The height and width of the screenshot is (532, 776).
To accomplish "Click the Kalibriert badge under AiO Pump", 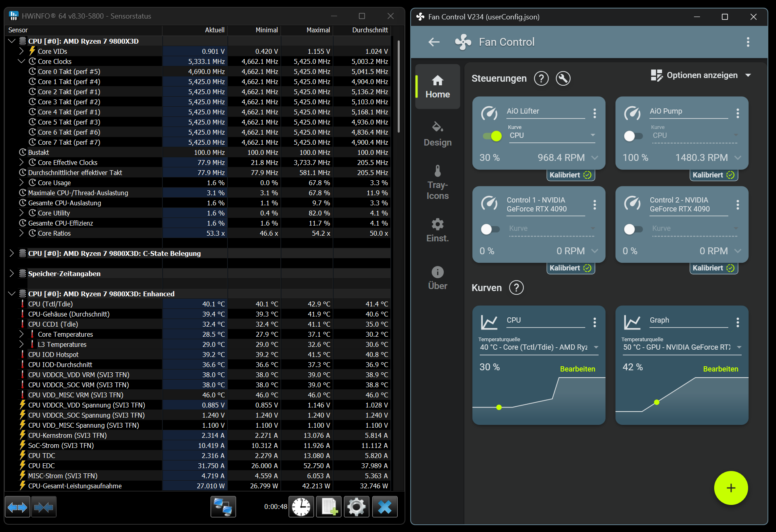I will (713, 175).
